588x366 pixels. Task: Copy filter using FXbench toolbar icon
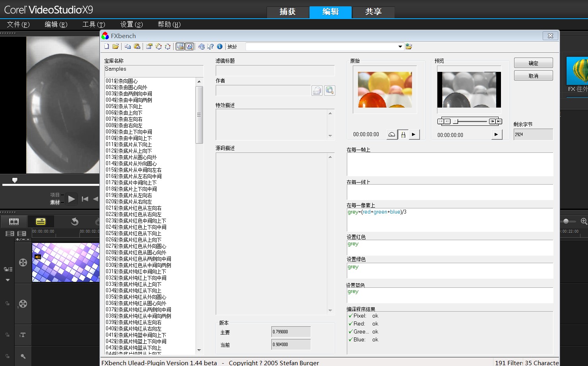pos(128,46)
